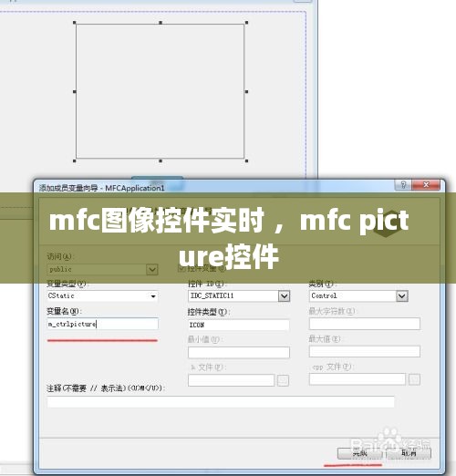This screenshot has width=456, height=476.
Task: Click the browse button beside .h file field
Action: pyautogui.click(x=283, y=380)
